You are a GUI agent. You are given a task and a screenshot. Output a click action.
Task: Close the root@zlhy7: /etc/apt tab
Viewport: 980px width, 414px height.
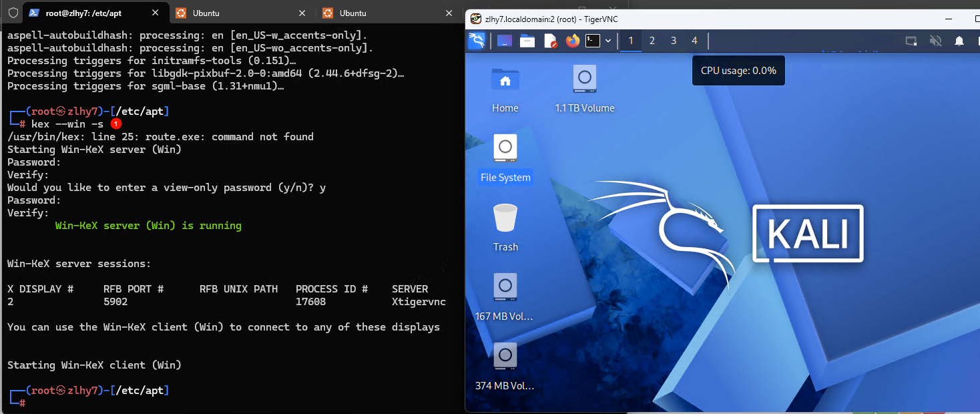(x=155, y=13)
